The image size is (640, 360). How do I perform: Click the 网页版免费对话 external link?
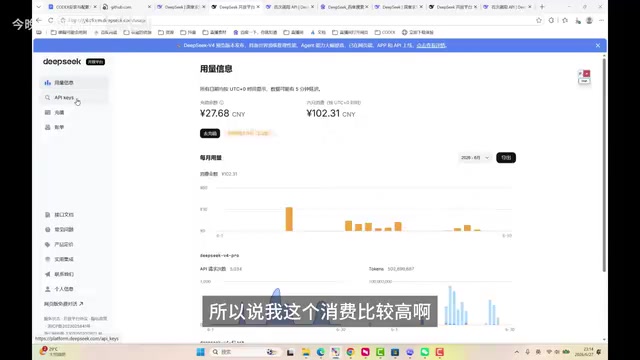[x=63, y=304]
